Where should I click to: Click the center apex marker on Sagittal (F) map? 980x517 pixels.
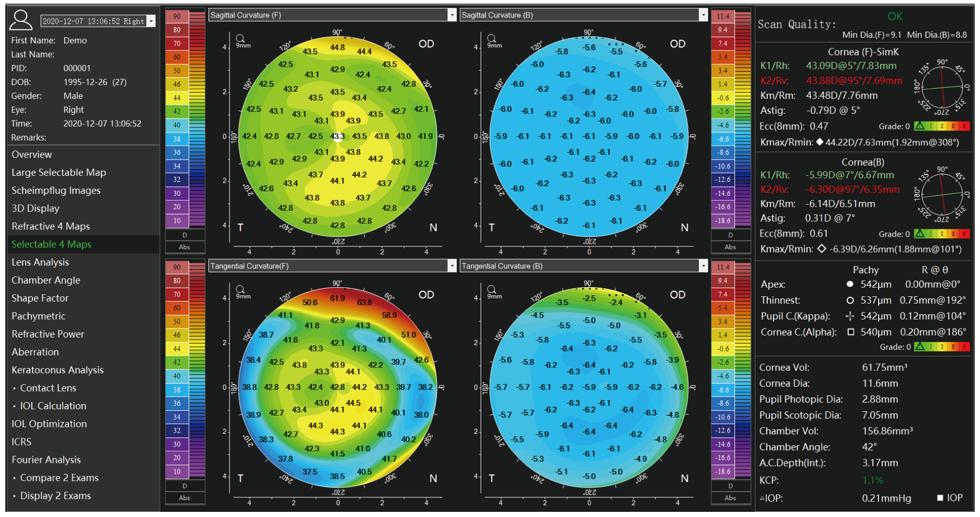[x=337, y=137]
